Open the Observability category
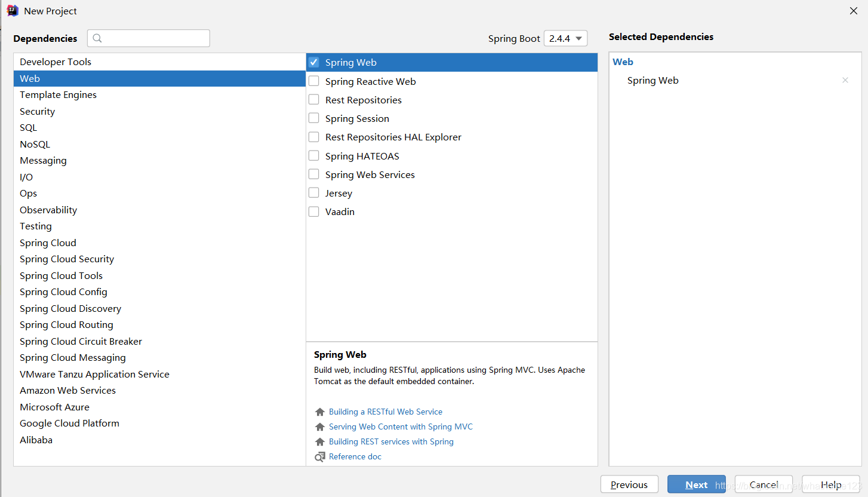Screen dimensions: 868x497 (x=159, y=210)
